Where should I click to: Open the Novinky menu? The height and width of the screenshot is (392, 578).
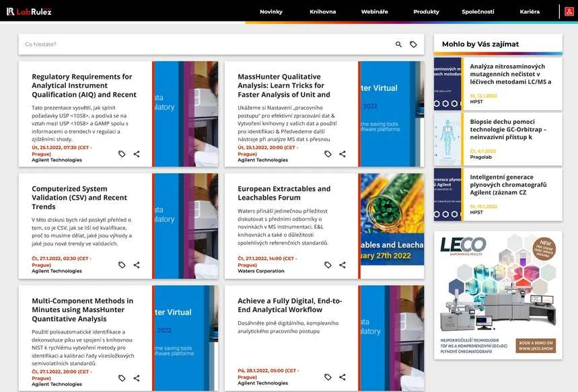271,12
